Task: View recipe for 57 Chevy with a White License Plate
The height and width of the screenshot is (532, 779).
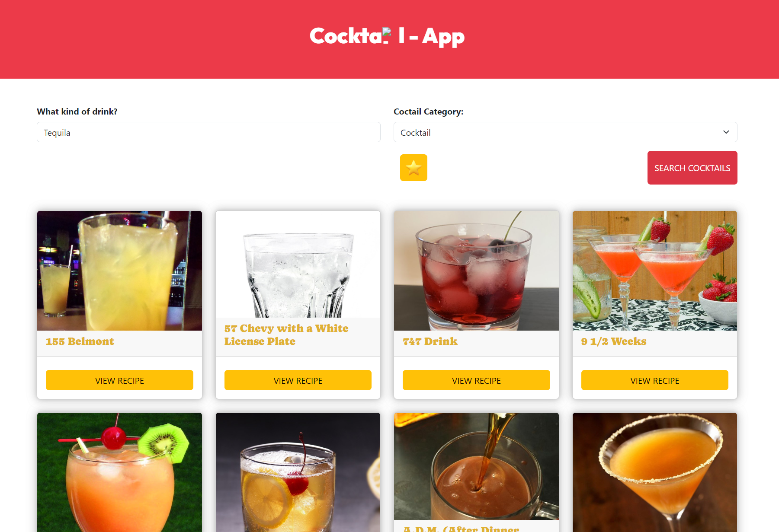Action: click(298, 380)
